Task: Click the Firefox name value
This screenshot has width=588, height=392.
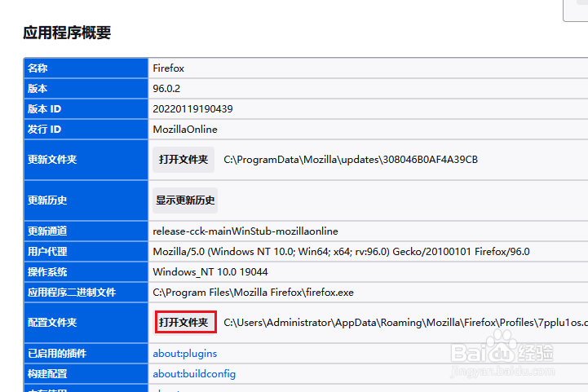Action: click(x=168, y=68)
